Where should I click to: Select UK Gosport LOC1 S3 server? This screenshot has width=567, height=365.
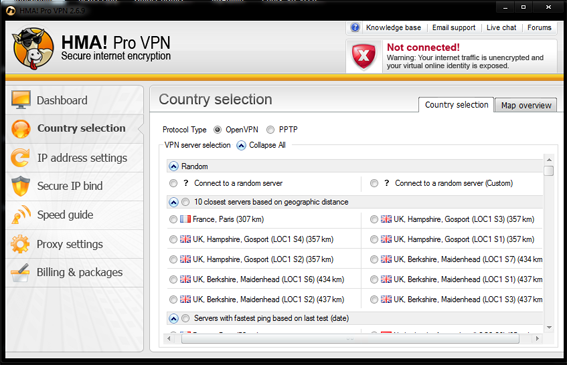374,219
